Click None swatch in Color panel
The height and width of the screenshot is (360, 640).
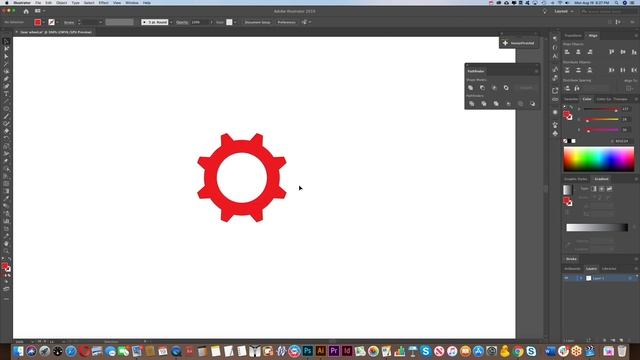point(565,141)
